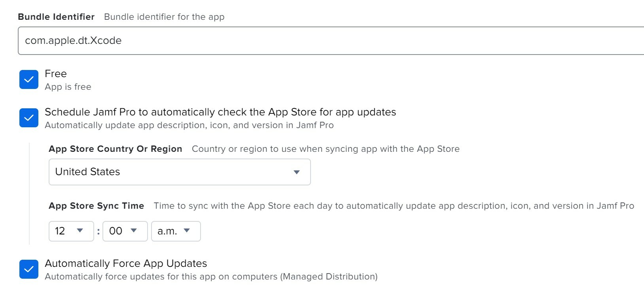The height and width of the screenshot is (287, 644).
Task: Click the "Free" label text
Action: coord(56,74)
